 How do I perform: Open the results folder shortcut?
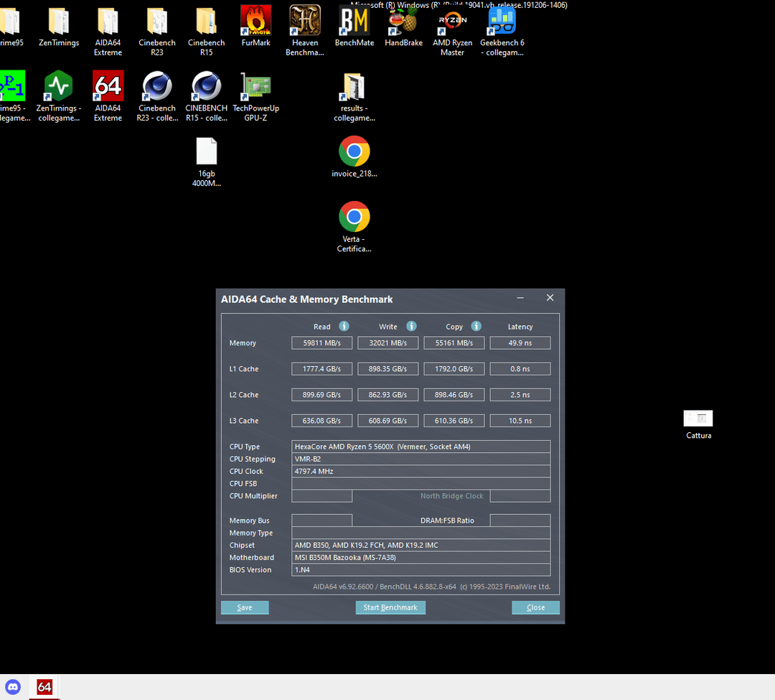pyautogui.click(x=354, y=96)
